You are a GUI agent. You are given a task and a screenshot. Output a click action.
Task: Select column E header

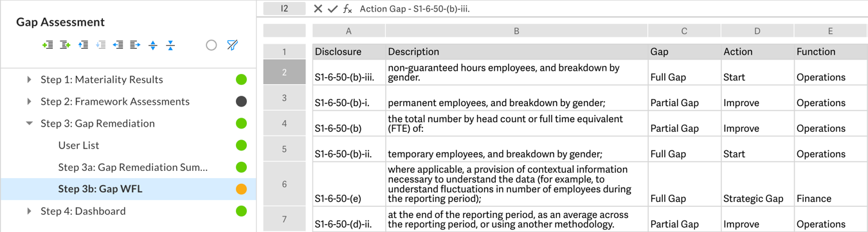(831, 31)
